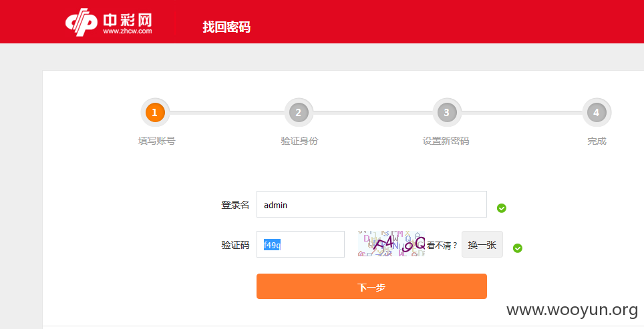The height and width of the screenshot is (329, 644).
Task: Click the 登录名 input field containing admin
Action: [x=371, y=204]
